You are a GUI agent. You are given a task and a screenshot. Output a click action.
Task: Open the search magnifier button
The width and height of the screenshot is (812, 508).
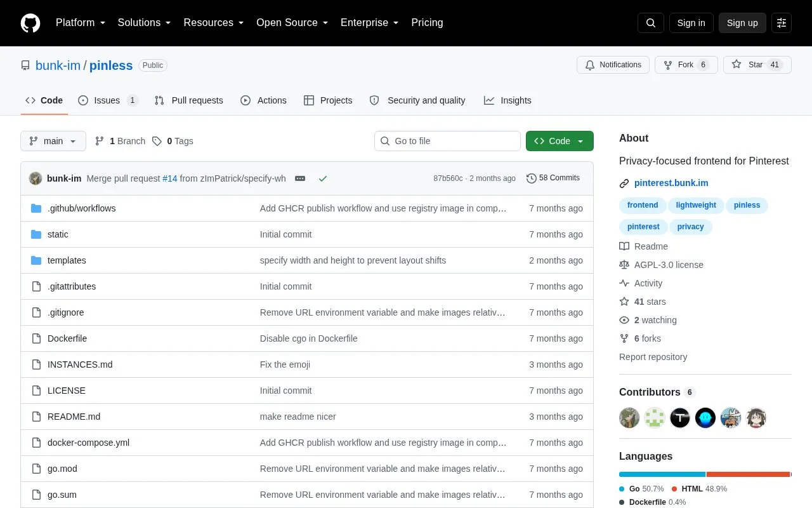tap(651, 23)
